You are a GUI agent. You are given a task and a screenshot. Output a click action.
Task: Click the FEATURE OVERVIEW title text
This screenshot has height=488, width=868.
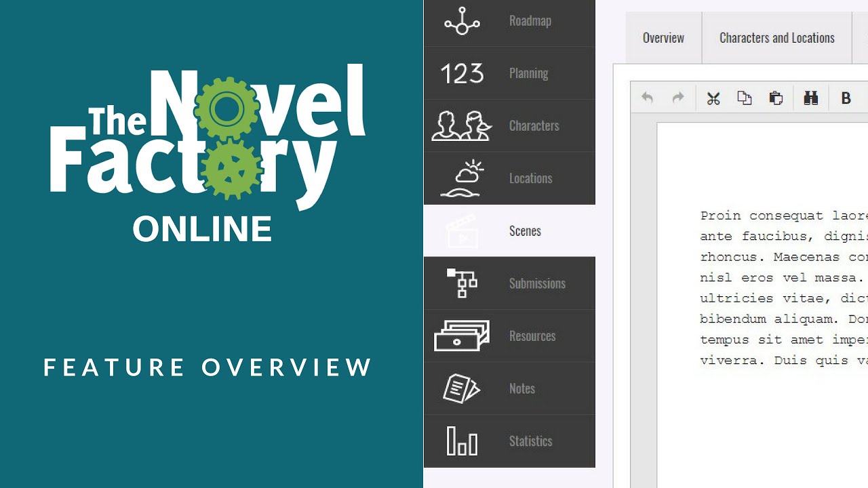pos(208,367)
